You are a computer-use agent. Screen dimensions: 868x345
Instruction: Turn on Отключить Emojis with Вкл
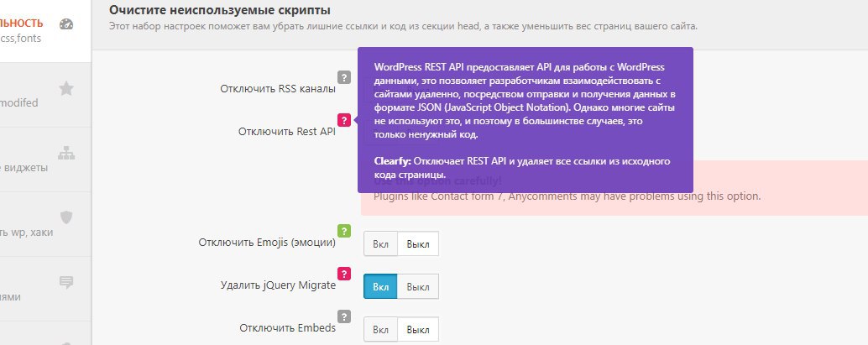(x=380, y=243)
